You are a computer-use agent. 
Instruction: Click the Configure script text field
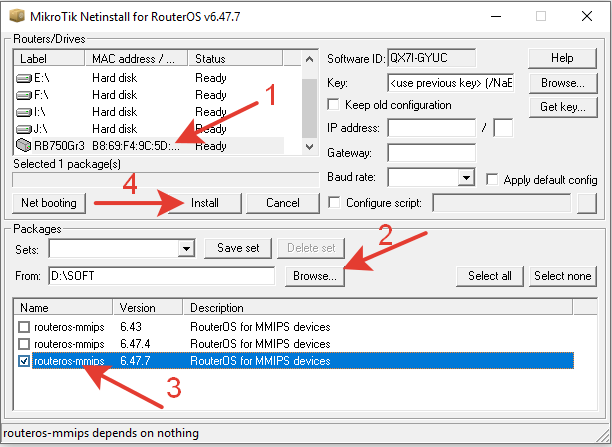502,203
